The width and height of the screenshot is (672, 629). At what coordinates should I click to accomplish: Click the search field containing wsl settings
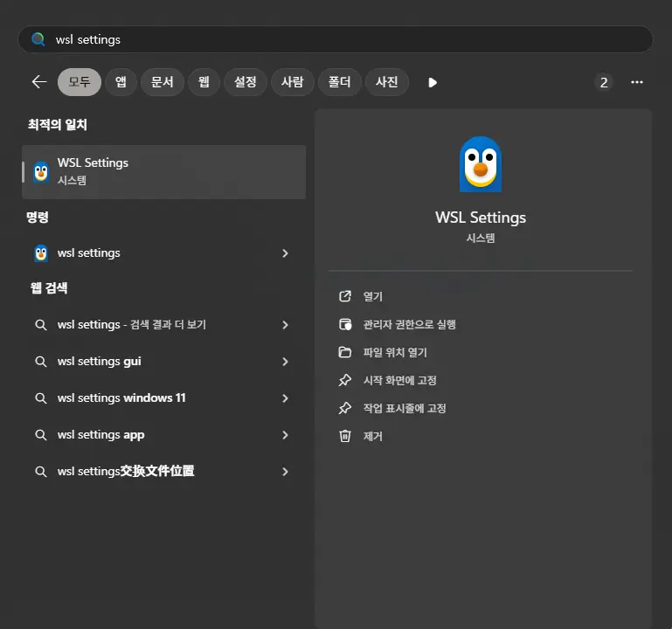[336, 39]
